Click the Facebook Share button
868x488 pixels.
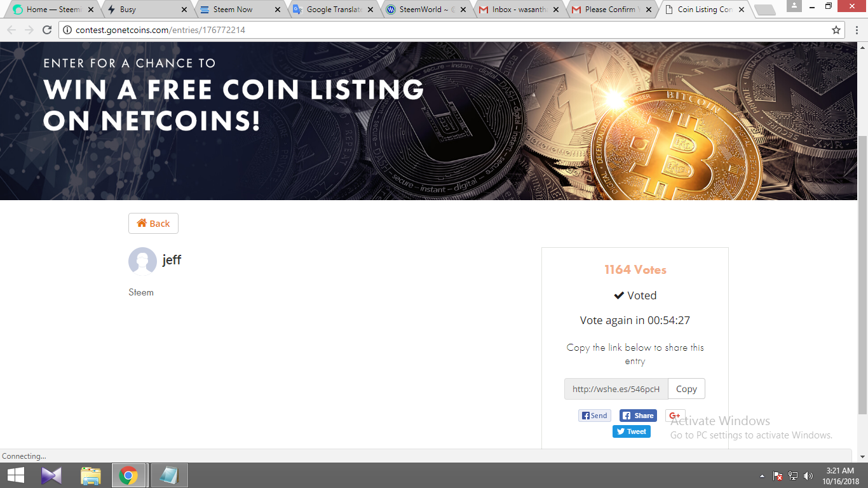tap(638, 416)
